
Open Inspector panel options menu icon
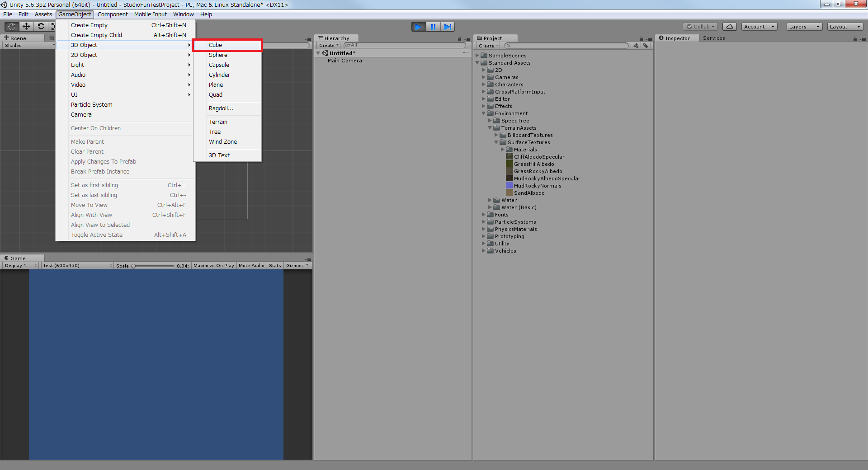click(862, 39)
